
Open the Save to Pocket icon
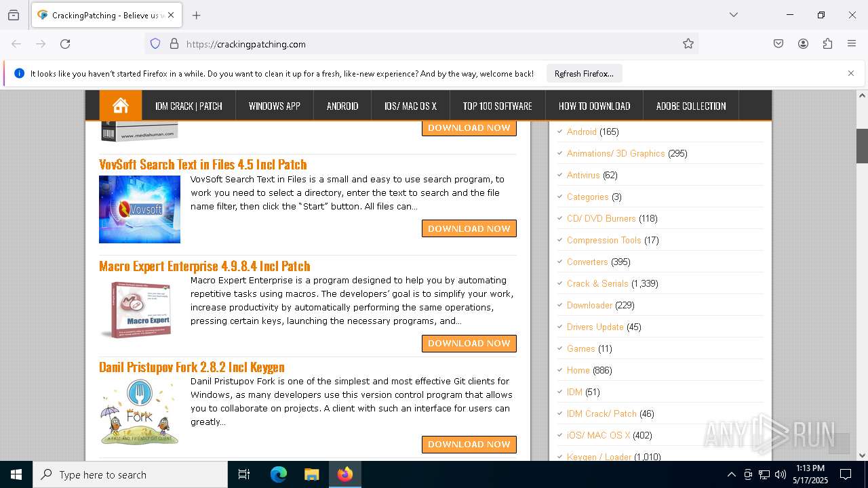pos(778,43)
